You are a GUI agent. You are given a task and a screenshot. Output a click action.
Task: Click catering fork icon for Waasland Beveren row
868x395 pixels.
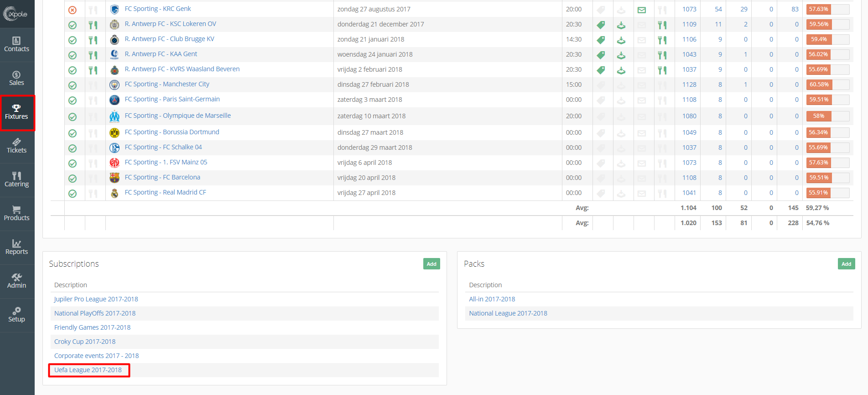[x=93, y=70]
